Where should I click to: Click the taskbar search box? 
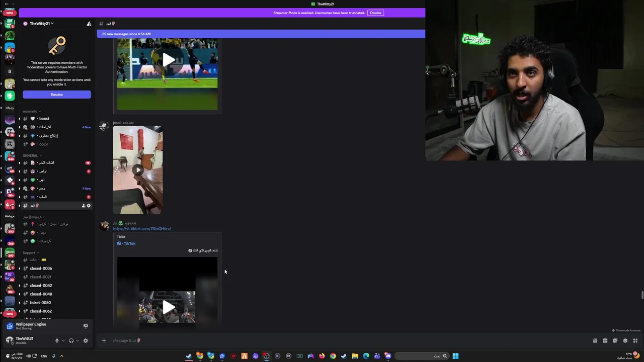(x=422, y=356)
